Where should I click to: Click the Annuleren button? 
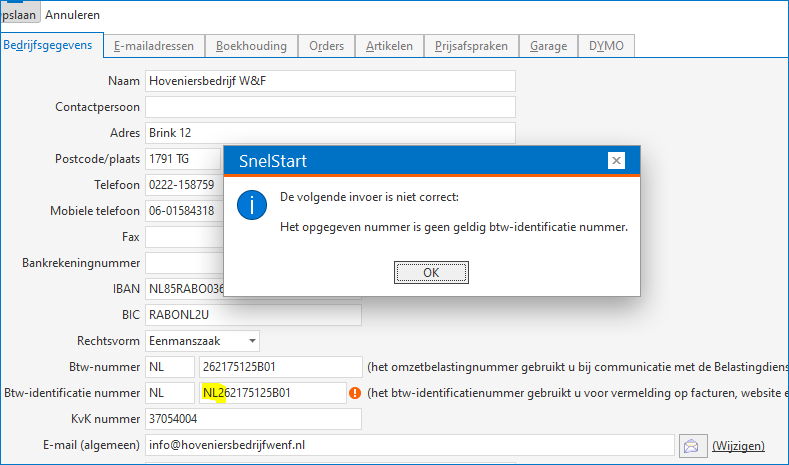pos(72,15)
